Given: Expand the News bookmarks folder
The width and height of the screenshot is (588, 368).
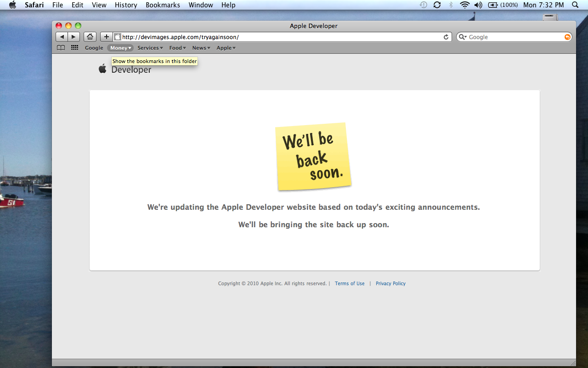Looking at the screenshot, I should tap(201, 48).
